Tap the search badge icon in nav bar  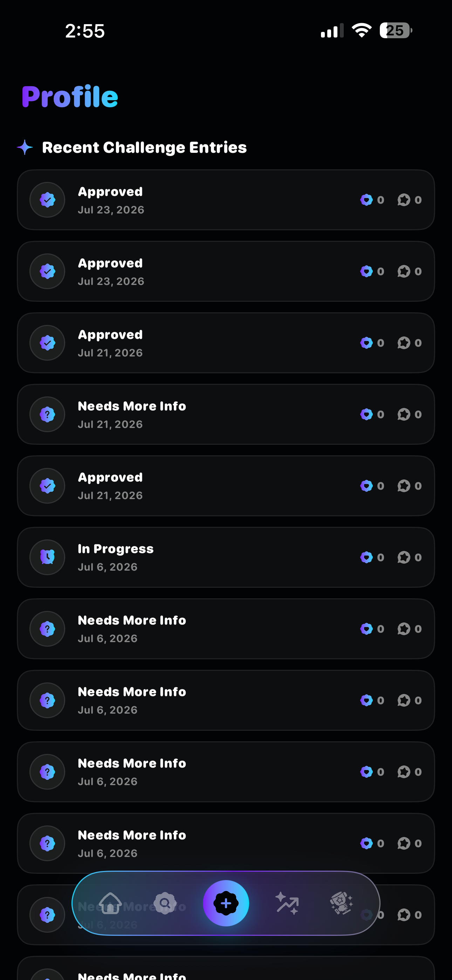pyautogui.click(x=165, y=903)
